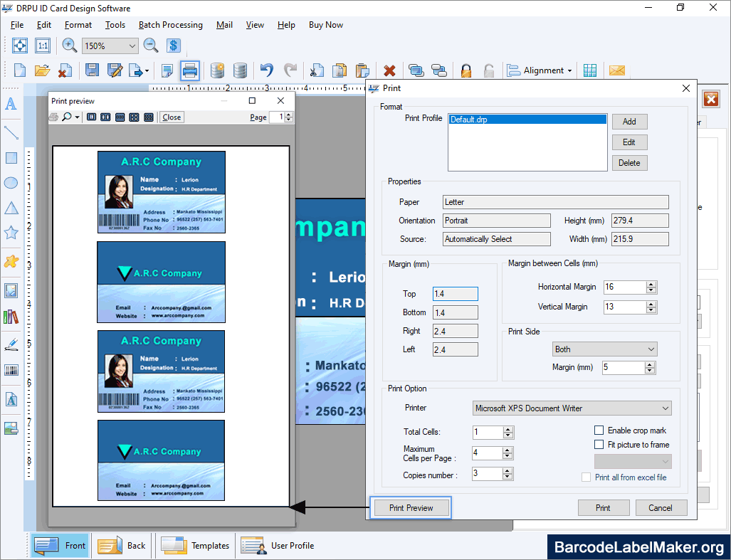Switch to the Front card tab
The width and height of the screenshot is (731, 560).
pyautogui.click(x=60, y=545)
